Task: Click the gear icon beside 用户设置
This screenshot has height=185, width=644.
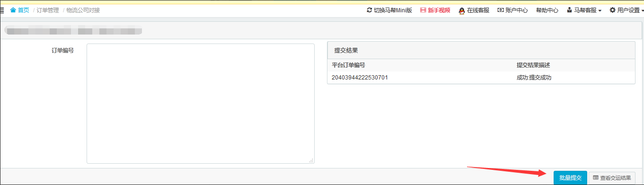Action: pos(613,10)
